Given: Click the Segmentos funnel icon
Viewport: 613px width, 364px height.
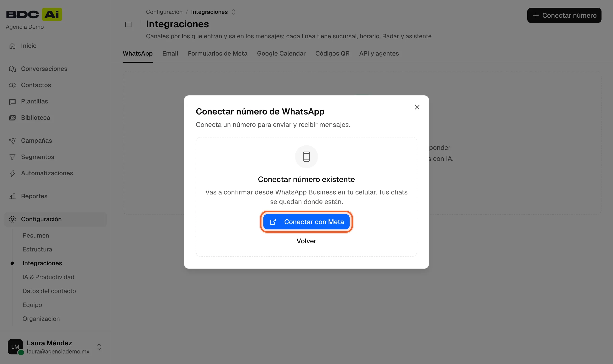Looking at the screenshot, I should 12,157.
